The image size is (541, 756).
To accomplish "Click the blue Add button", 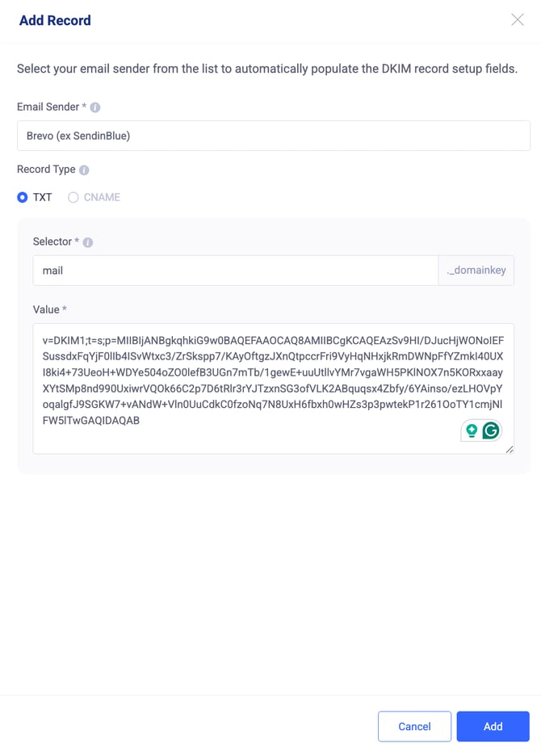I will (493, 726).
